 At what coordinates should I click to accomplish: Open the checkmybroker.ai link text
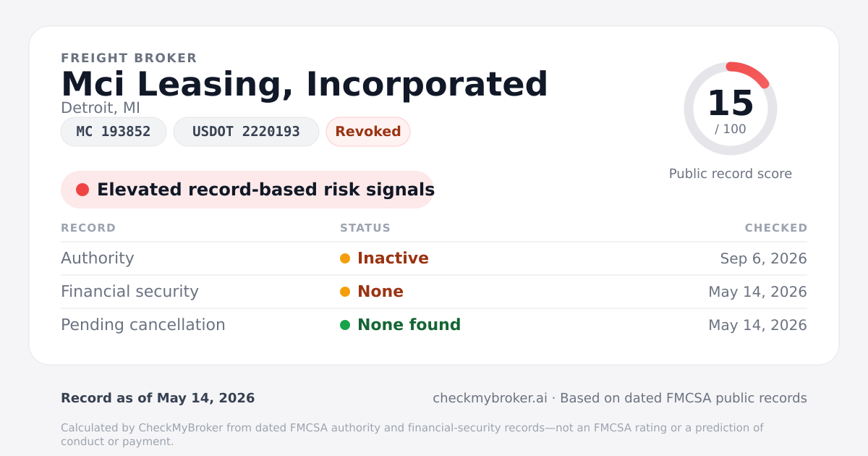coord(490,398)
